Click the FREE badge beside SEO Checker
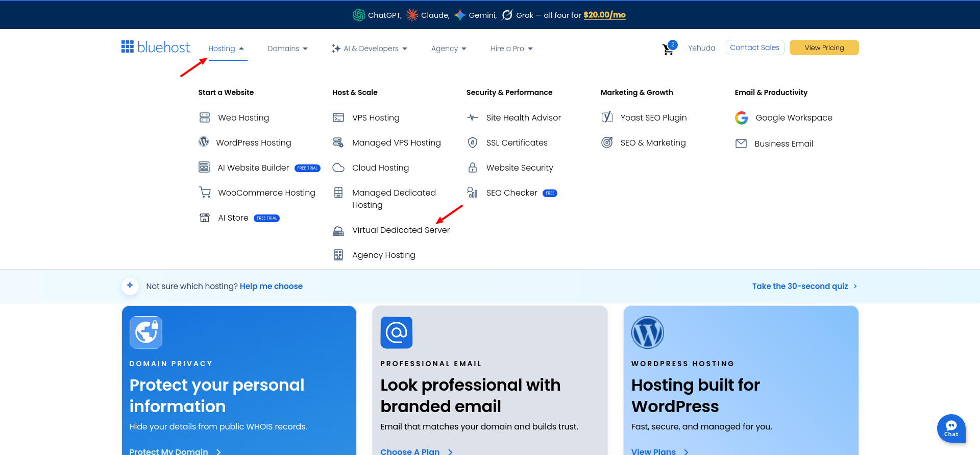This screenshot has width=980, height=455. point(550,193)
